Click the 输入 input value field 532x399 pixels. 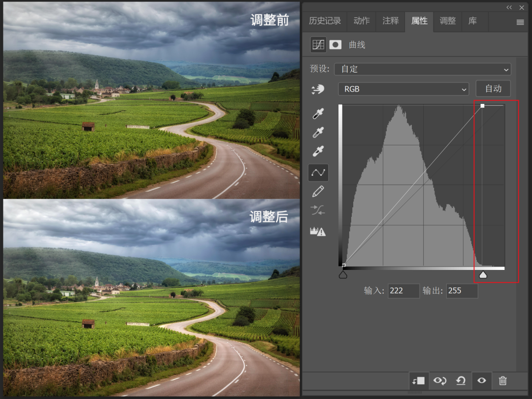pyautogui.click(x=403, y=291)
